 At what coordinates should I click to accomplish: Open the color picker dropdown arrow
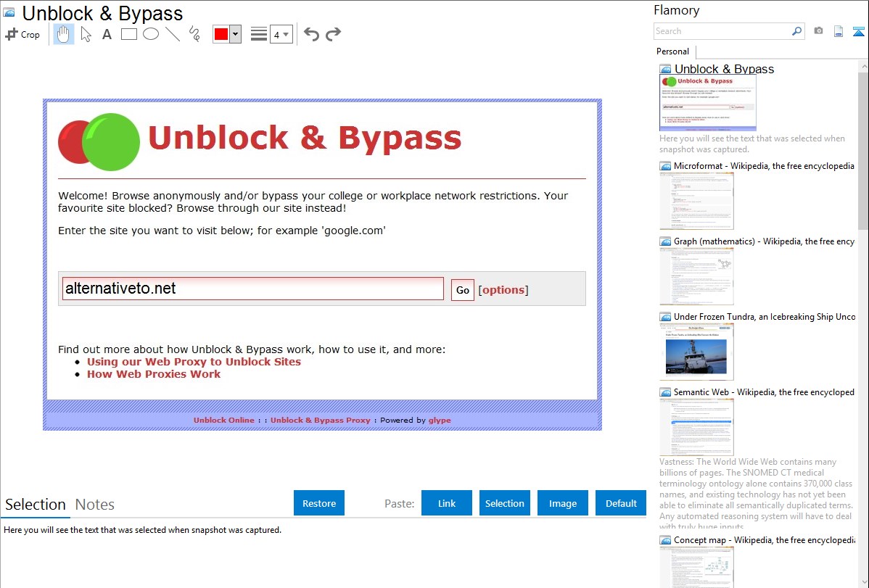click(236, 34)
